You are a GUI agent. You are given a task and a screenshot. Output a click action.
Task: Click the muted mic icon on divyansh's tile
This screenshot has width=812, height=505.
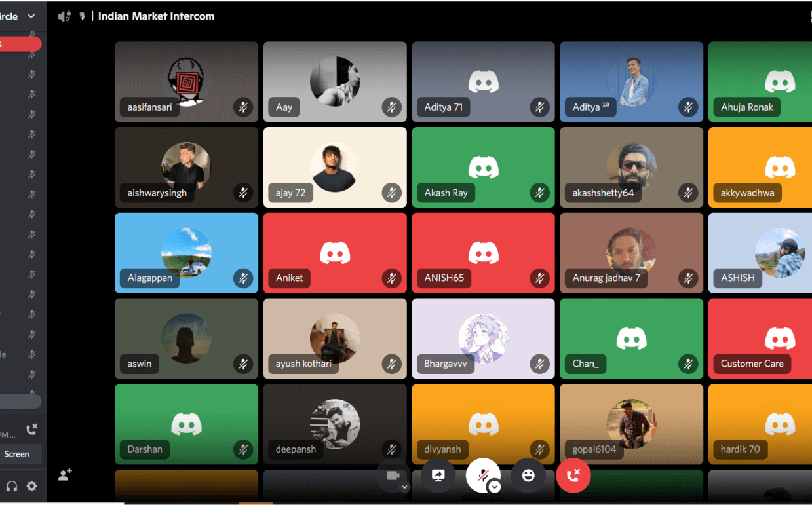(539, 449)
